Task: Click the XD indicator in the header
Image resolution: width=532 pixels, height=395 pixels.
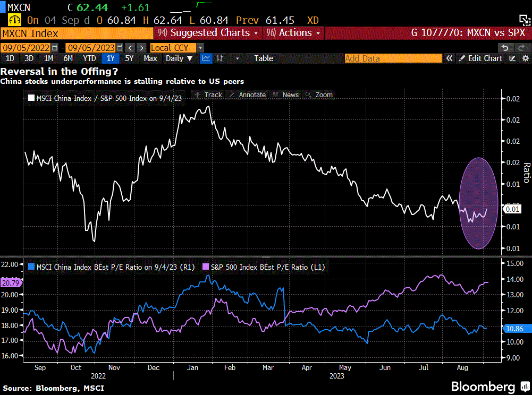Action: tap(313, 20)
